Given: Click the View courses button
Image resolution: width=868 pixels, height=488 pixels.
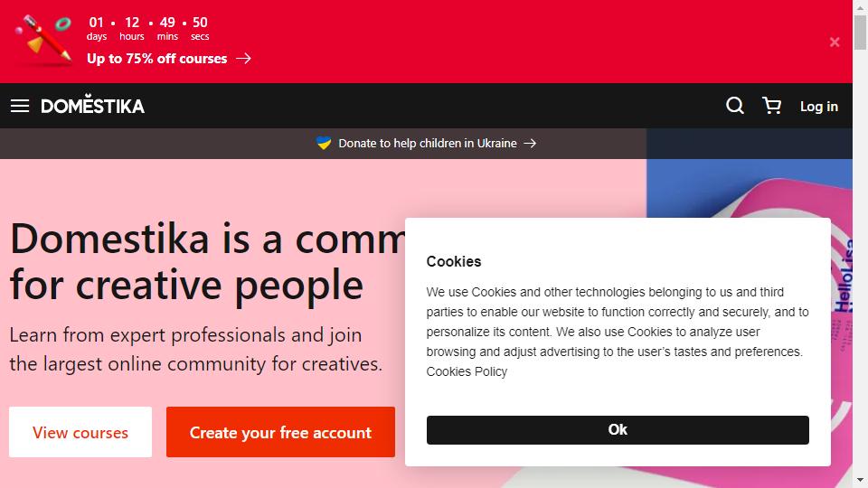Looking at the screenshot, I should 80,432.
